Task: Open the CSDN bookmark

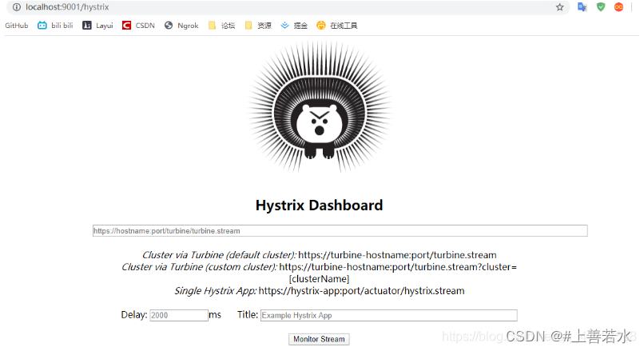Action: pyautogui.click(x=138, y=26)
